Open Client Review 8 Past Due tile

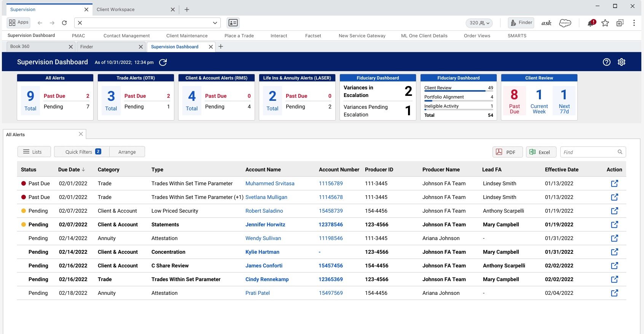click(514, 100)
